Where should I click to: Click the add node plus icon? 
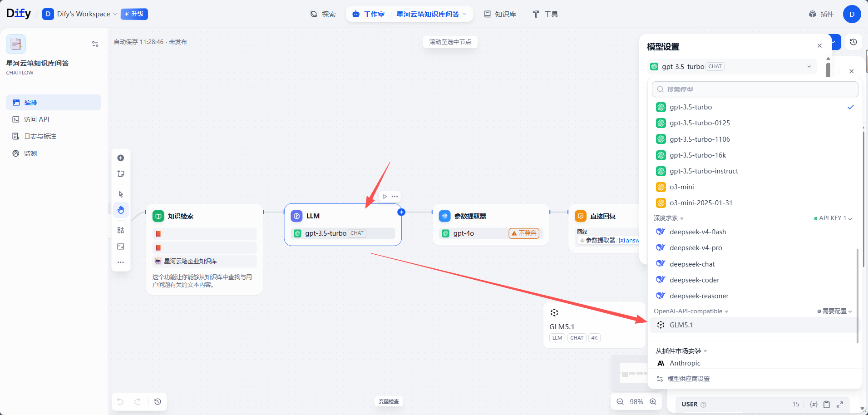click(121, 158)
